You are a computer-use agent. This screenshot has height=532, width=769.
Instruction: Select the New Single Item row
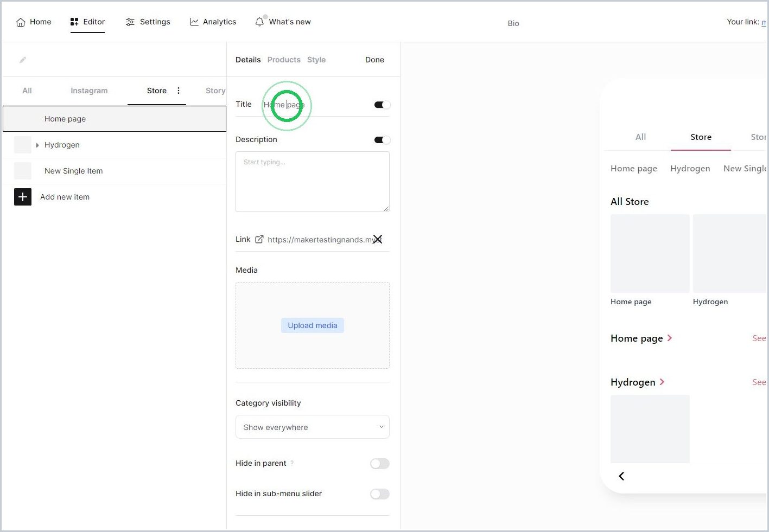[x=115, y=171]
